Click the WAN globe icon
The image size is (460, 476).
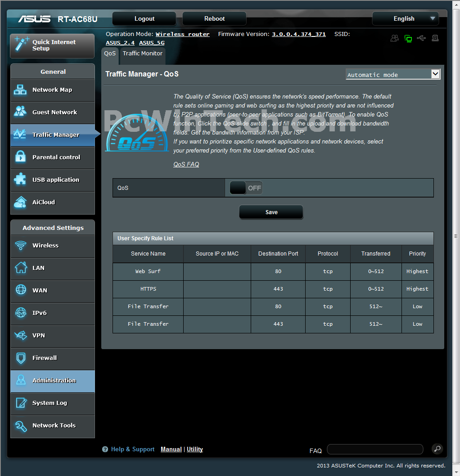coord(21,290)
